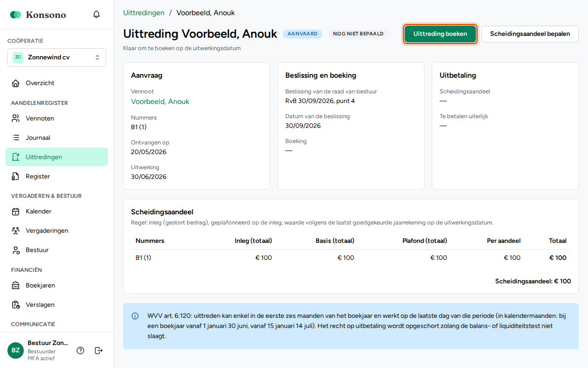Click the Uitwerking date 30/06/2026

(148, 177)
